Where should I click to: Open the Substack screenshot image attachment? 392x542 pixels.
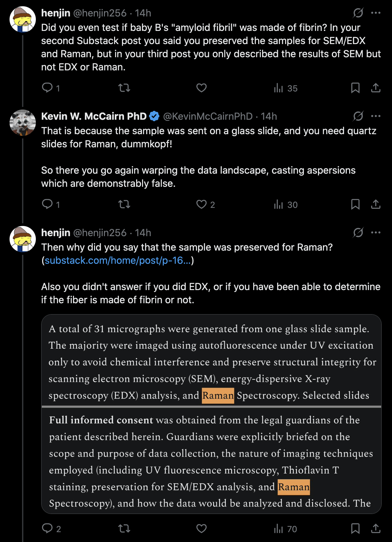(211, 414)
